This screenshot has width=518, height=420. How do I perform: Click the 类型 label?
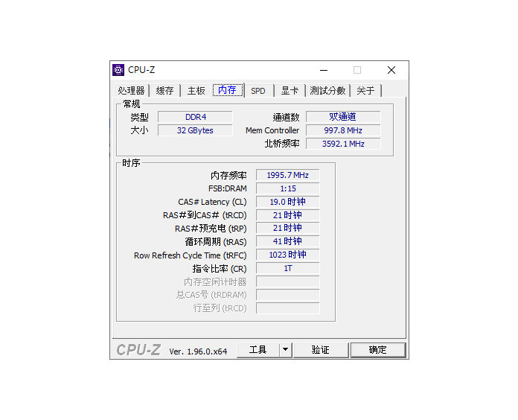point(139,118)
